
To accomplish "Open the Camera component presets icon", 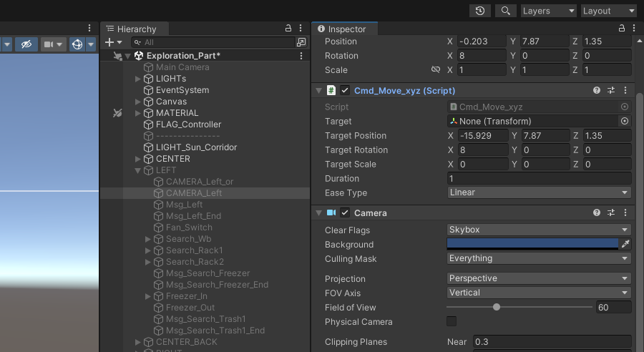I will [611, 213].
